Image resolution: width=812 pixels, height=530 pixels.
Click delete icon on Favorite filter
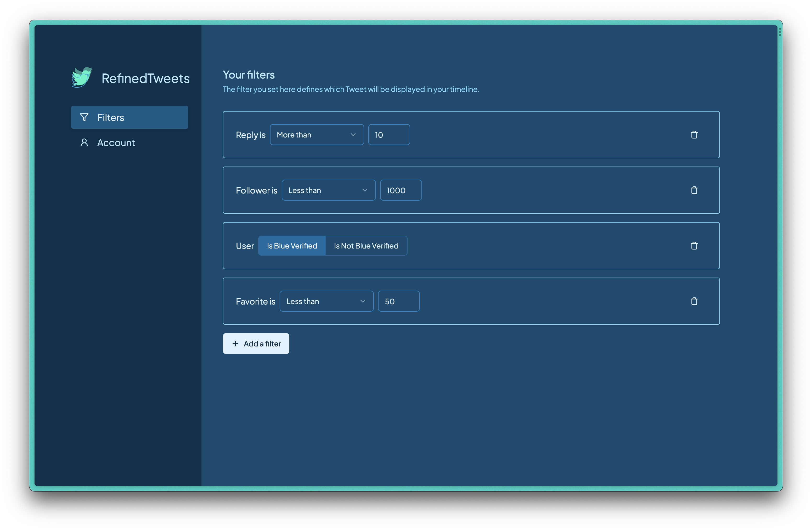click(x=694, y=301)
